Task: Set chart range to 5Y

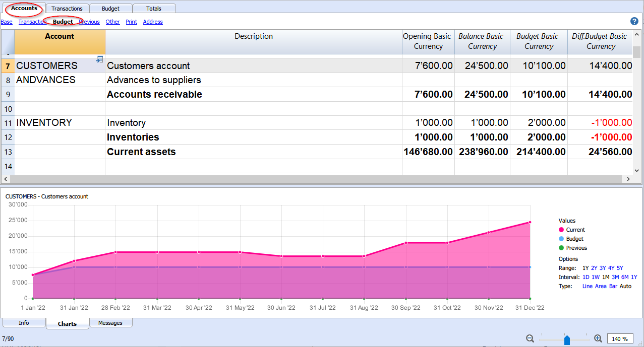Action: pos(620,268)
